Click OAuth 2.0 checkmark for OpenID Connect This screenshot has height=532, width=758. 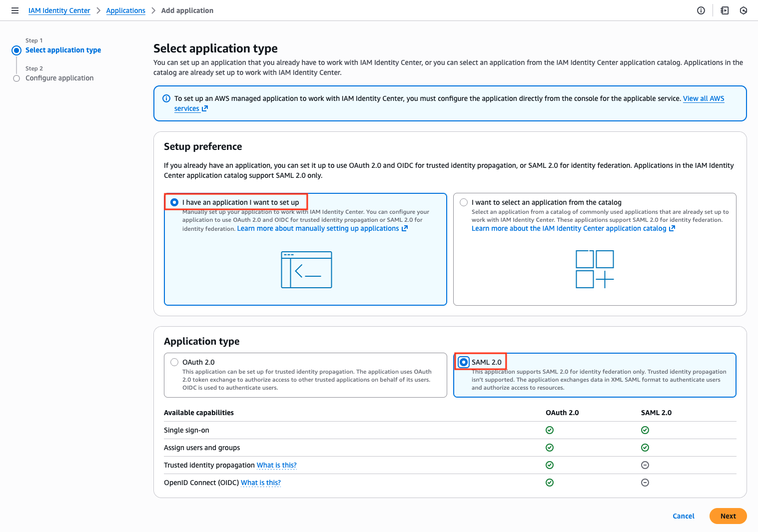[550, 483]
